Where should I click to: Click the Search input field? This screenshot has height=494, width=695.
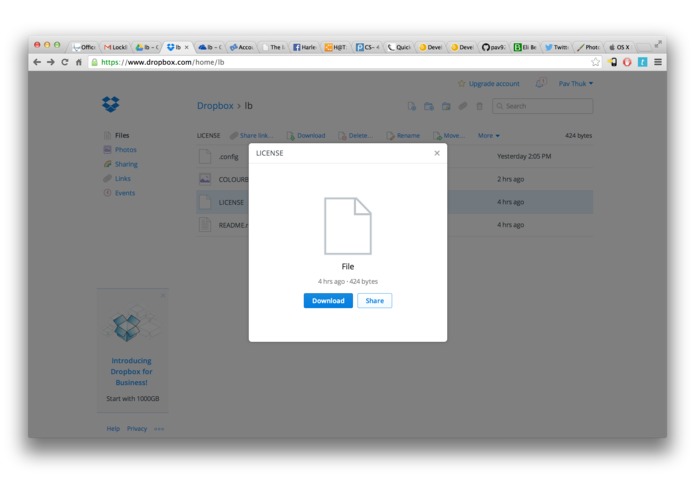coord(543,106)
